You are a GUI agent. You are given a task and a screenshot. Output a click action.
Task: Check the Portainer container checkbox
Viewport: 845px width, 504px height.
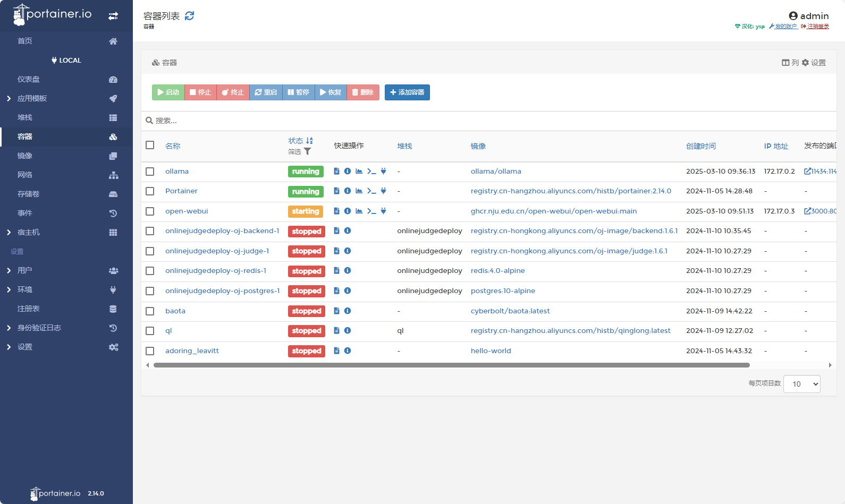150,191
